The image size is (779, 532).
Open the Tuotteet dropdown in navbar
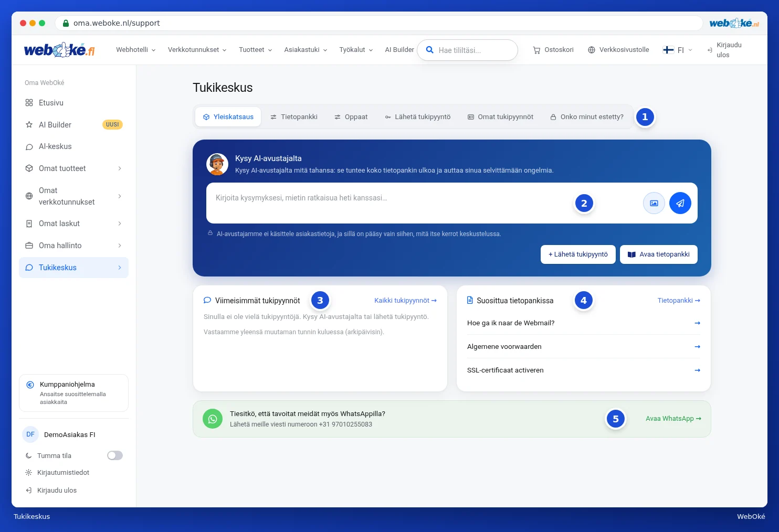(256, 50)
